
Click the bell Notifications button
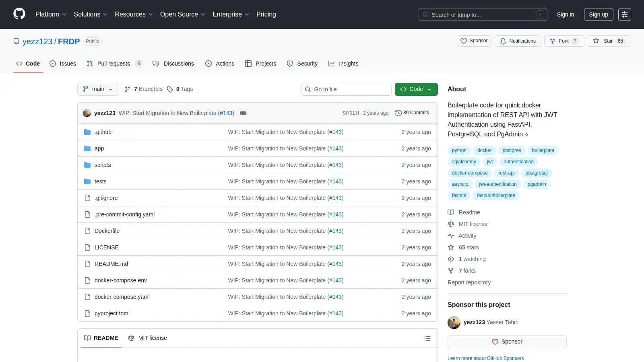click(x=518, y=41)
